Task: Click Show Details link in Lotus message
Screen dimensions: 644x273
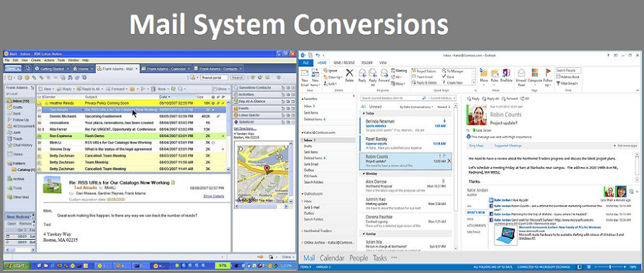Action: (x=214, y=196)
